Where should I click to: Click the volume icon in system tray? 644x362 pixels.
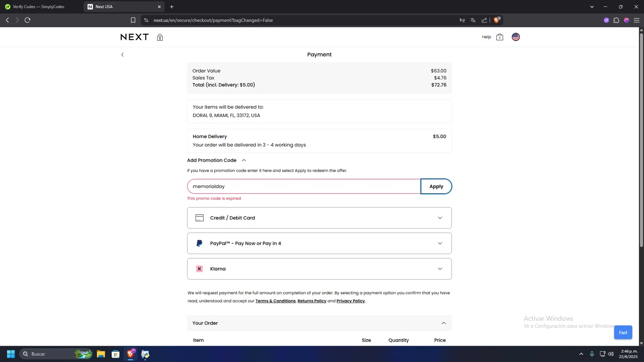click(611, 354)
